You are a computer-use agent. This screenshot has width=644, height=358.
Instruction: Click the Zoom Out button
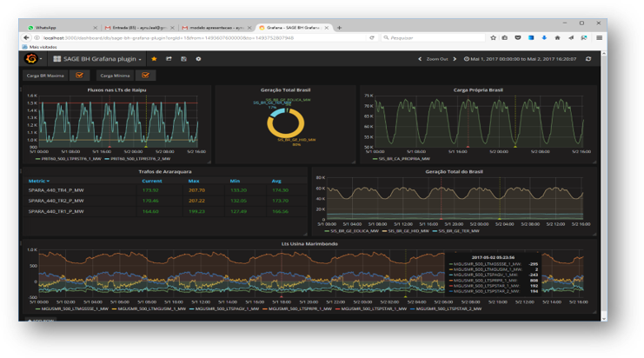(437, 59)
